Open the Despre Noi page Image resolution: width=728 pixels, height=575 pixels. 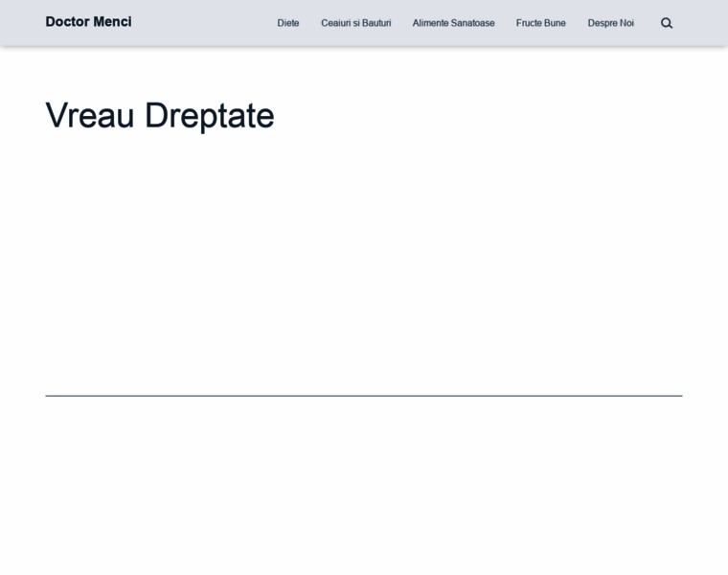[x=610, y=23]
